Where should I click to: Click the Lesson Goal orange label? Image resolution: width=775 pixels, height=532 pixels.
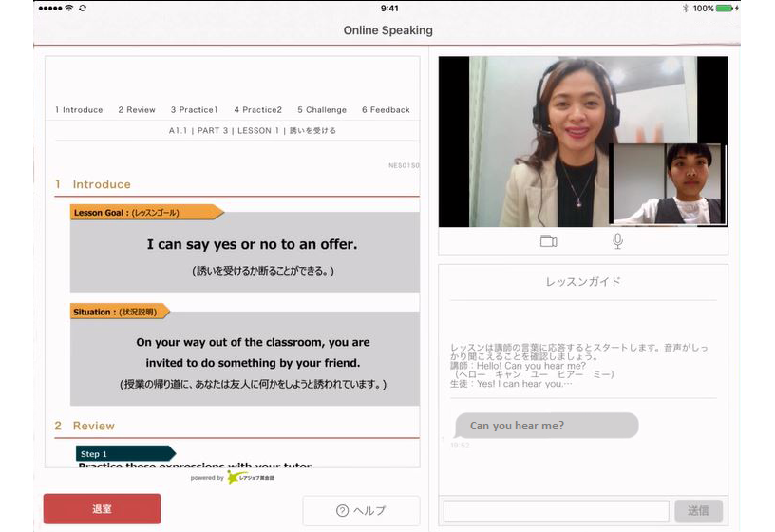pyautogui.click(x=145, y=212)
